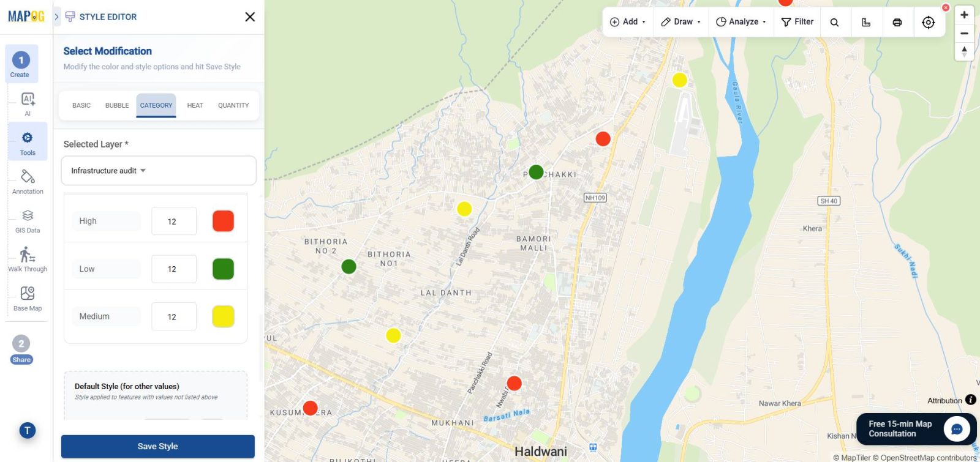Click the map search magnifier icon
Screen dimensions: 980x462
point(834,22)
